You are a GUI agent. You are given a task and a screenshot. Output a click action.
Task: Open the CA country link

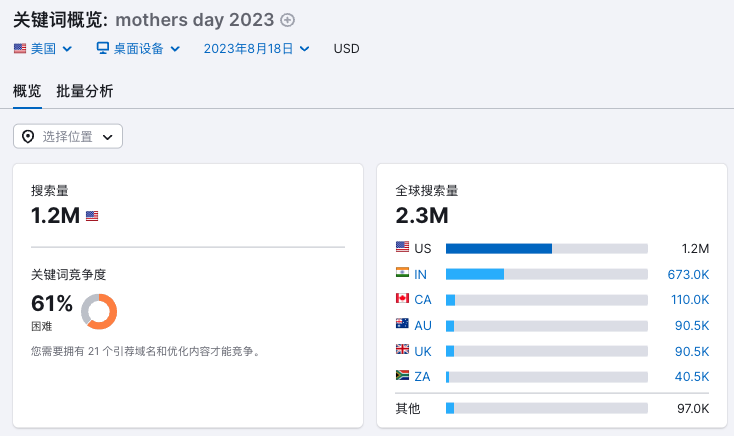(422, 299)
